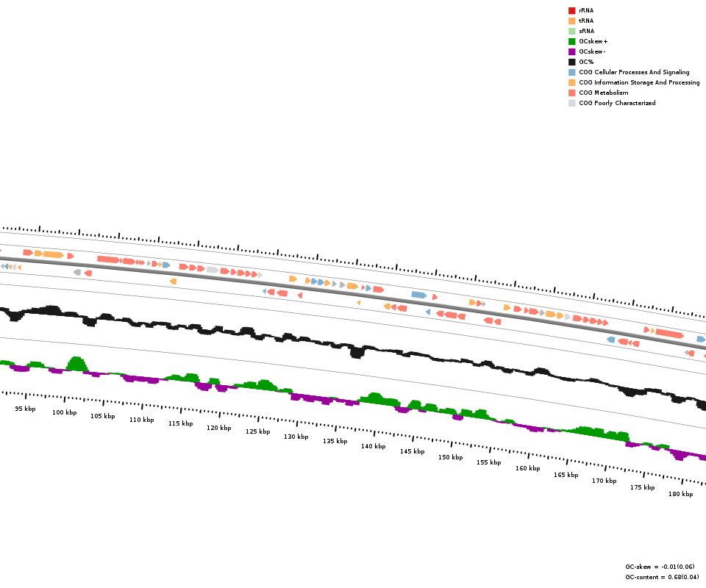Select the gray COG Poorly Characterized swatch
The height and width of the screenshot is (588, 706).
click(x=571, y=103)
